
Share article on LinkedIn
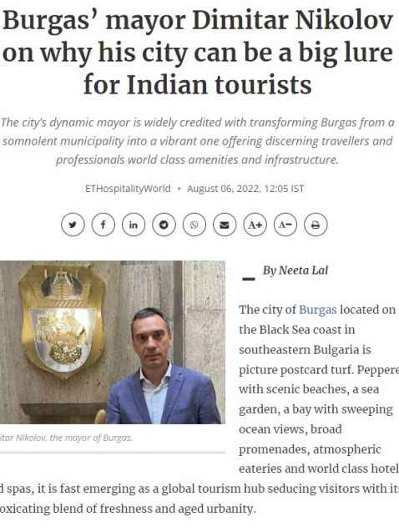pyautogui.click(x=134, y=225)
